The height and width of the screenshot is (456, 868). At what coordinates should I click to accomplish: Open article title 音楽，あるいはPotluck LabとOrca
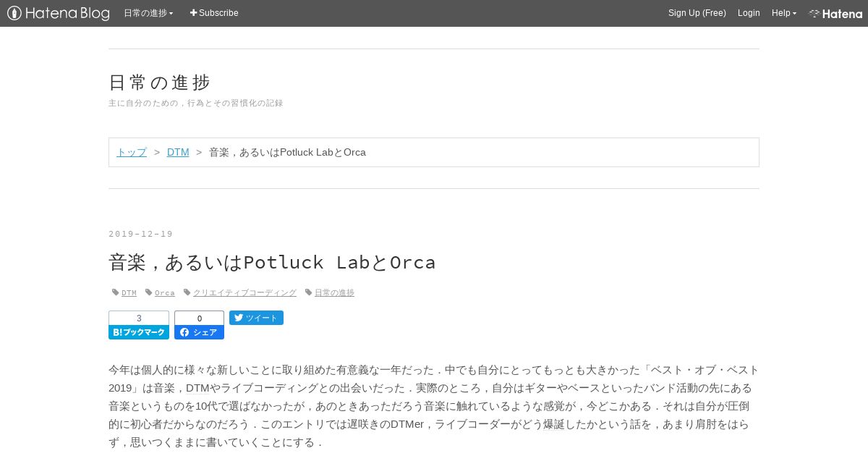pos(272,262)
